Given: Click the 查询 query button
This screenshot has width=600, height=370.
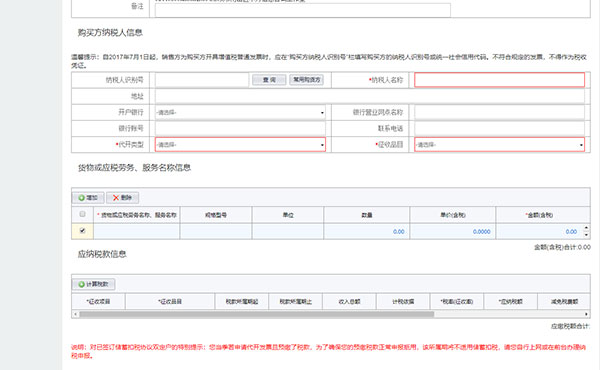Looking at the screenshot, I should 269,80.
